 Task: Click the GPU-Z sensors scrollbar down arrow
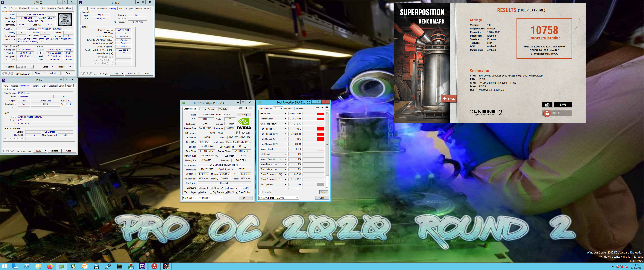pos(327,188)
